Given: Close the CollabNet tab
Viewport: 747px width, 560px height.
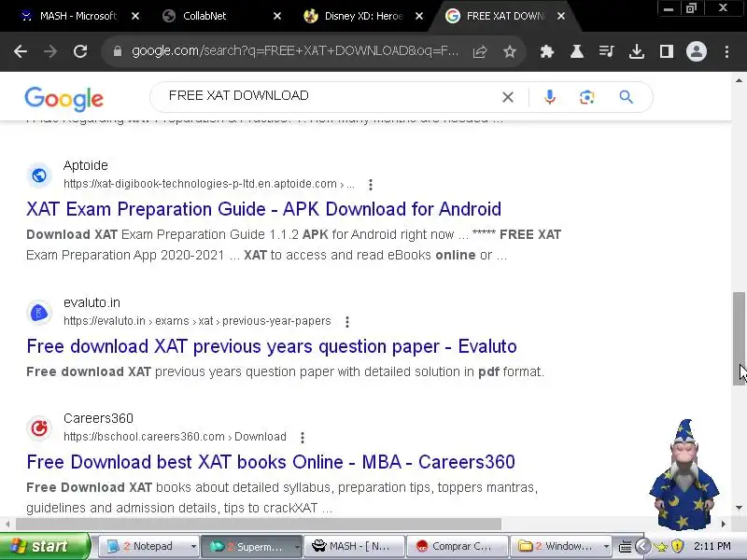Looking at the screenshot, I should click(277, 16).
